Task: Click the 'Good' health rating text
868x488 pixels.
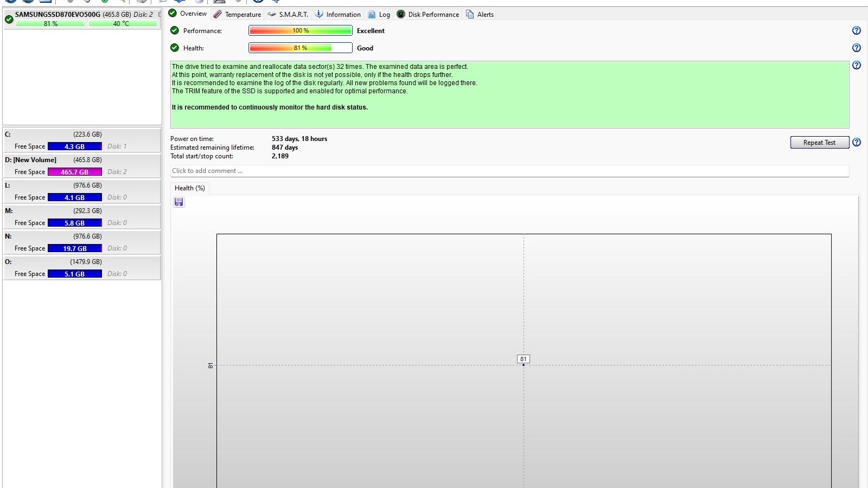Action: pyautogui.click(x=365, y=48)
